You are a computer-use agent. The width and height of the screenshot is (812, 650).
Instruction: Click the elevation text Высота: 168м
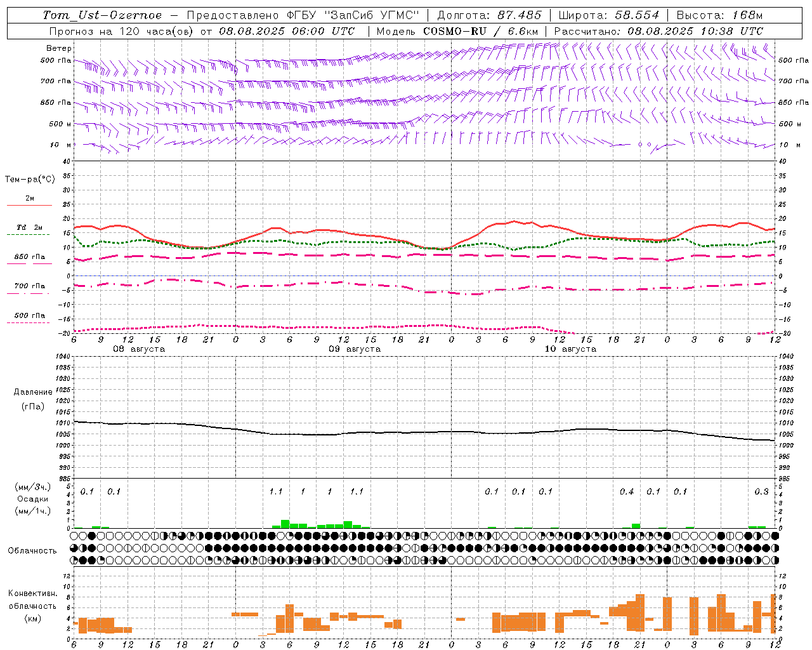(x=720, y=15)
